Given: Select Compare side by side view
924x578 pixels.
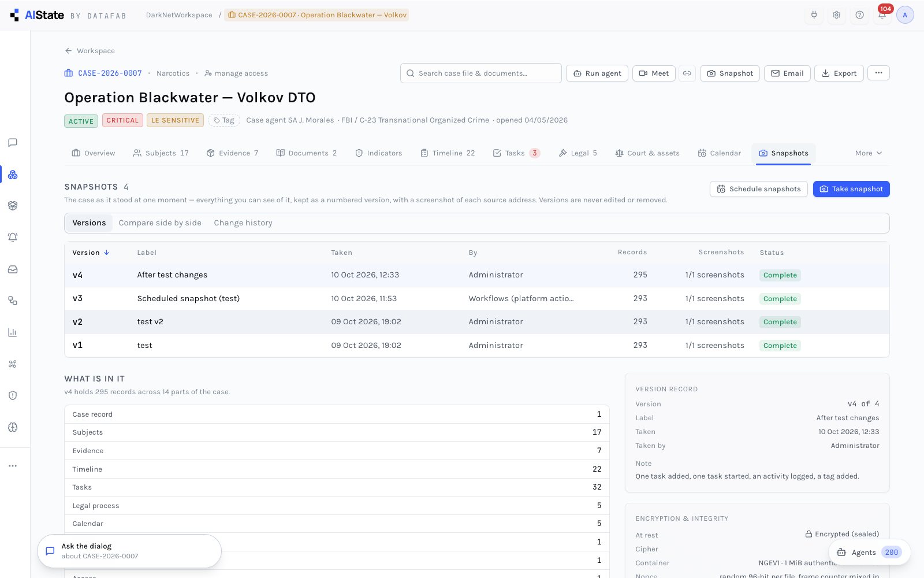Looking at the screenshot, I should pos(160,223).
